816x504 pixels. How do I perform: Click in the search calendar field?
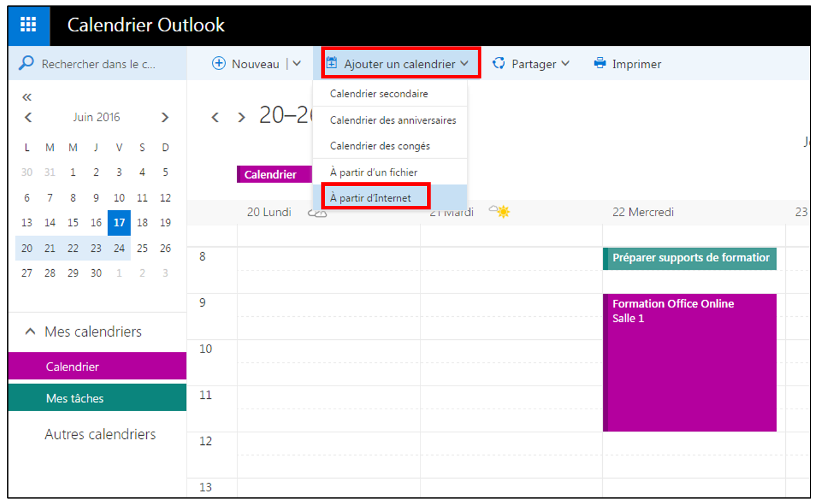98,63
